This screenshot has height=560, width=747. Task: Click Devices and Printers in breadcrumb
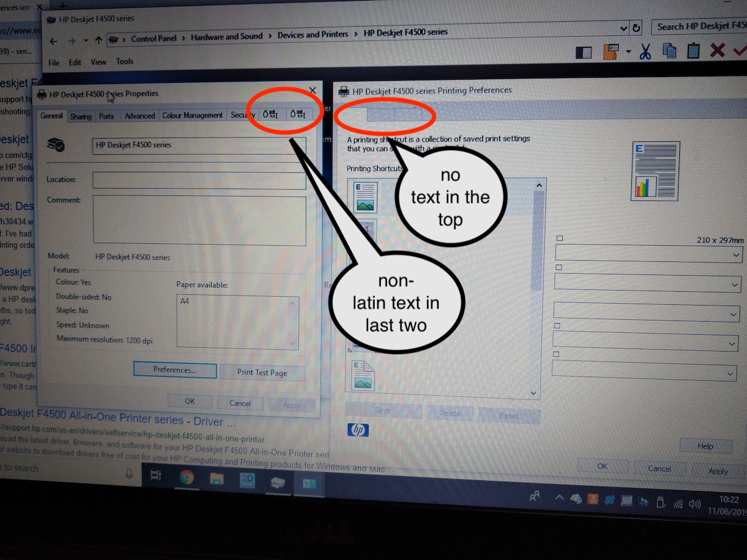click(x=312, y=34)
